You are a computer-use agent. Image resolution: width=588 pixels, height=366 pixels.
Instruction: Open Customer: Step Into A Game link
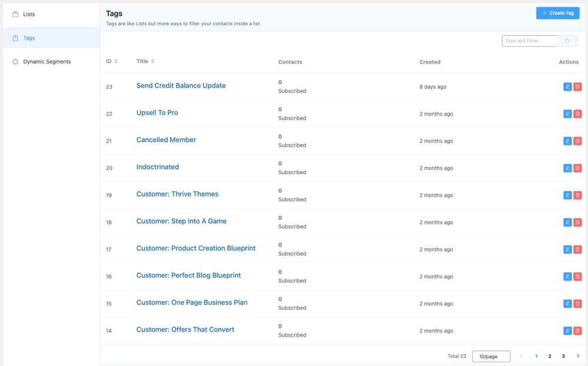pos(182,221)
